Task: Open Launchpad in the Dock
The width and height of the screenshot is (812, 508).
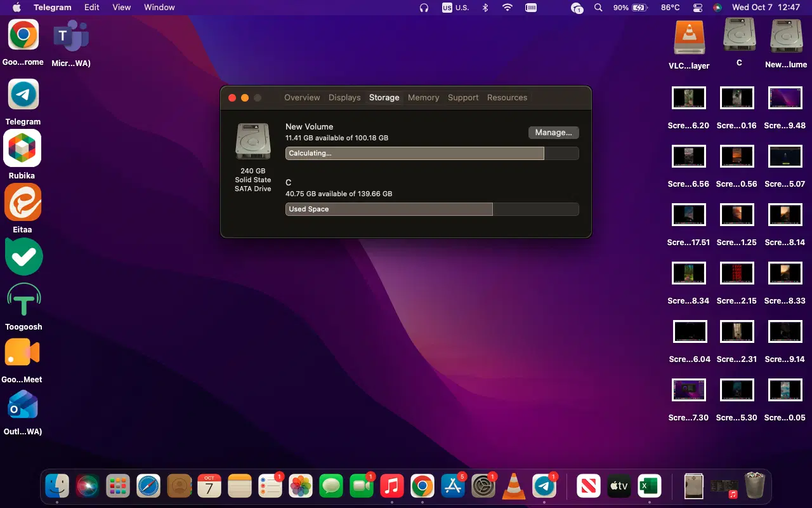Action: point(118,486)
